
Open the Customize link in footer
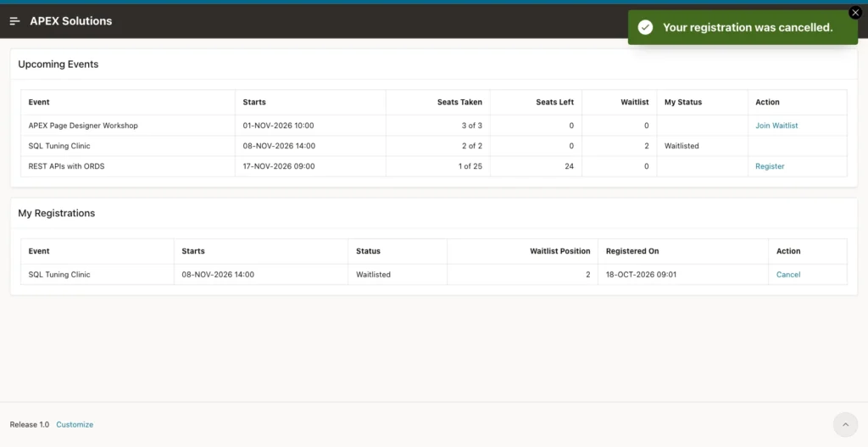point(75,425)
